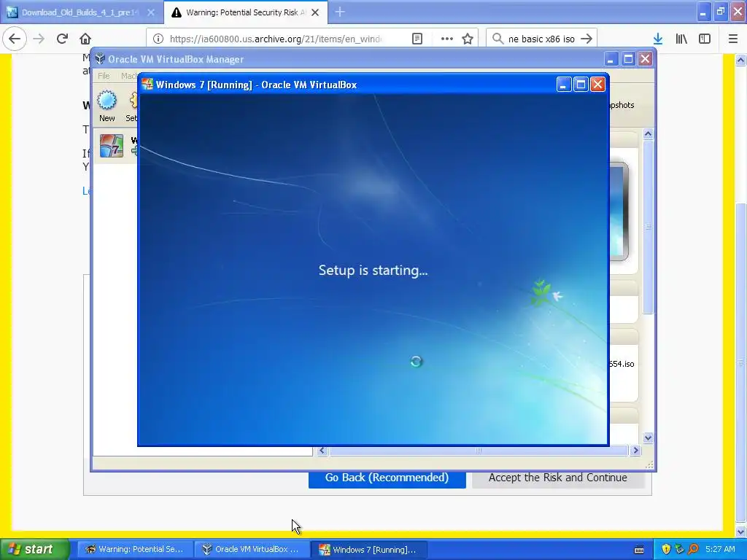Click the security shield tray icon

666,549
